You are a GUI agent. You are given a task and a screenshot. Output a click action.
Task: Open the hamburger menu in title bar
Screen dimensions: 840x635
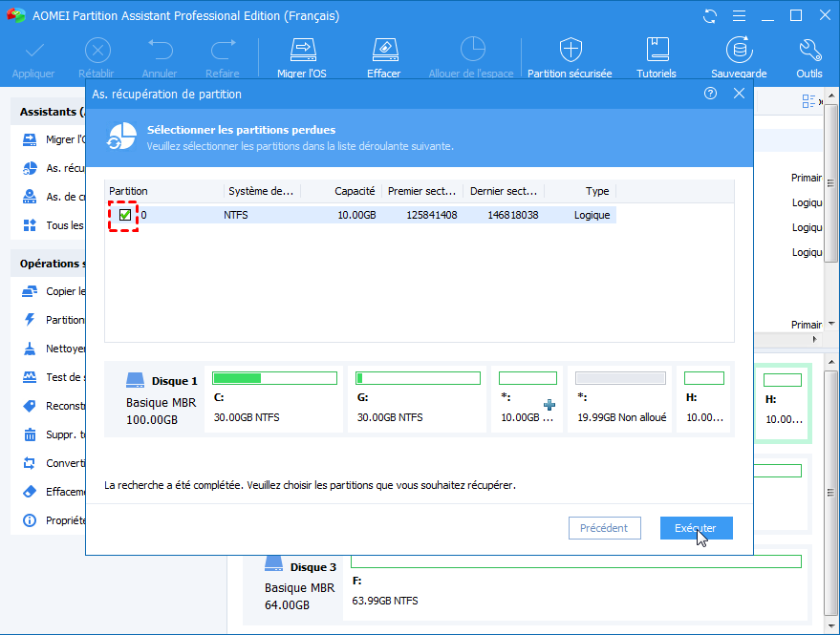tap(740, 16)
